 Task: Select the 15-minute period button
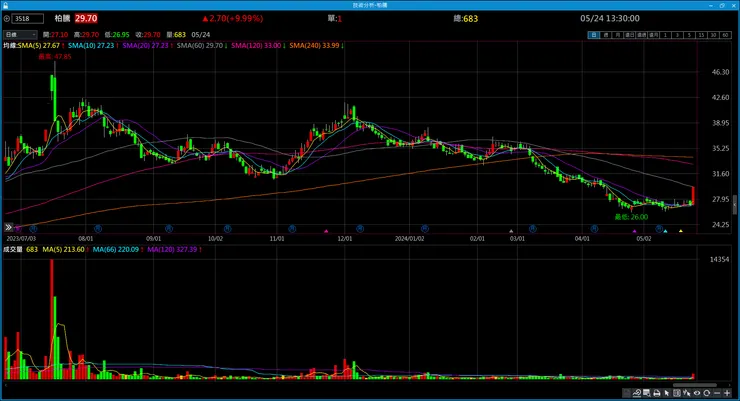702,35
